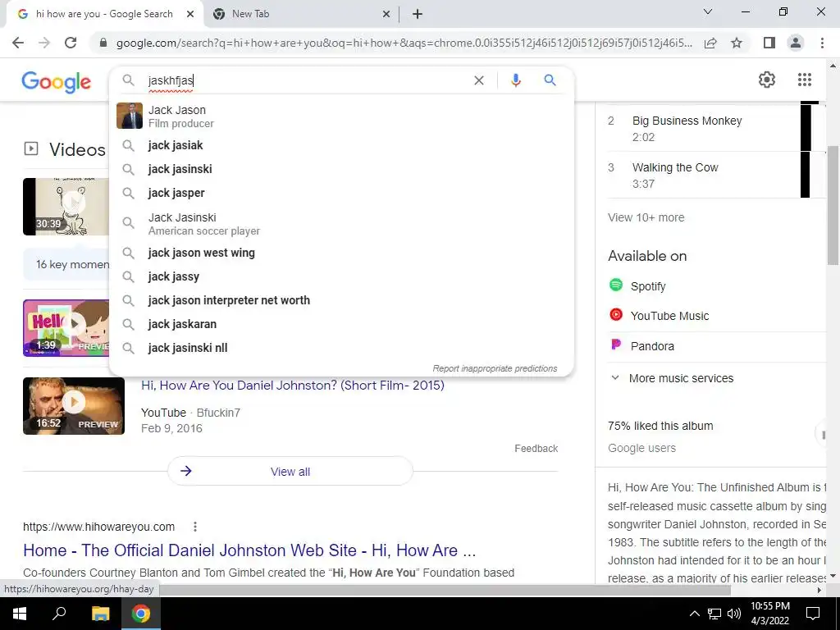Choose 'jack jasiak' suggestion
Viewport: 840px width, 630px height.
click(341, 145)
